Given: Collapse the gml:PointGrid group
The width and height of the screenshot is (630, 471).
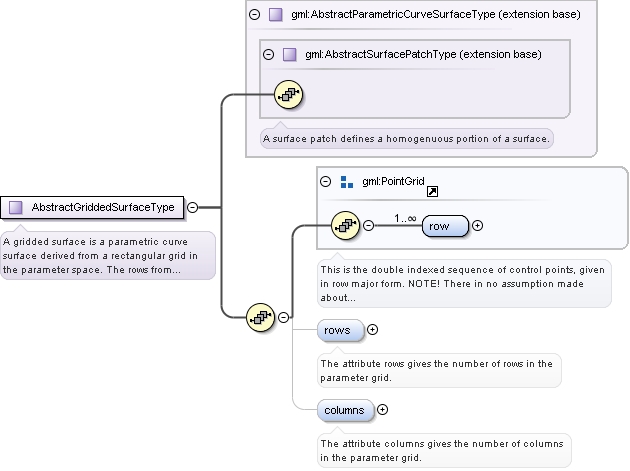Looking at the screenshot, I should point(325,182).
